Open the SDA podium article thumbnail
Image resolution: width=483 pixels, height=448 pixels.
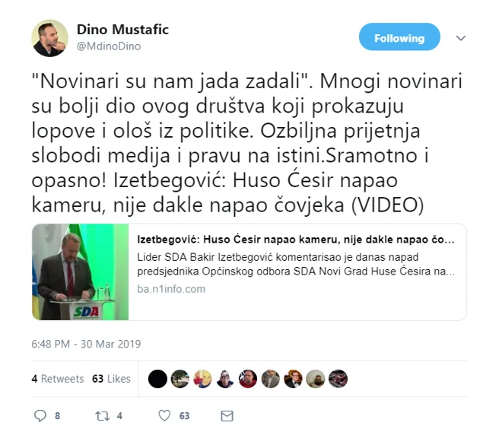click(x=80, y=272)
